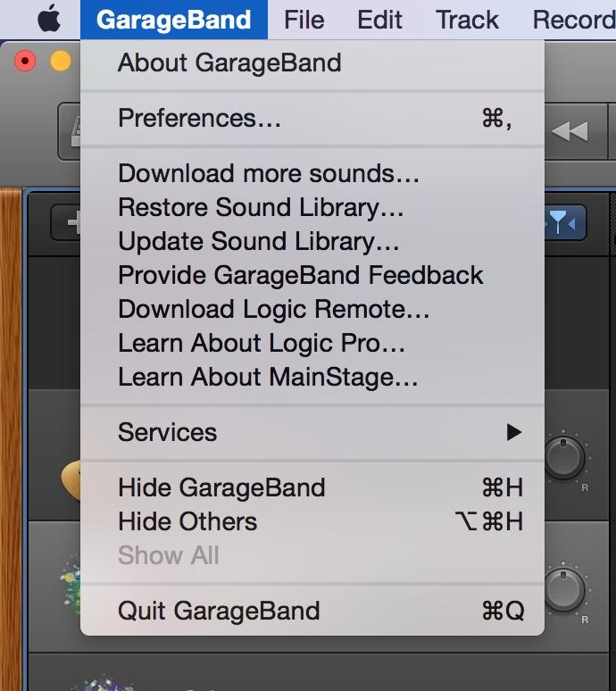Select Quit GarageBand
The height and width of the screenshot is (691, 616).
pyautogui.click(x=312, y=611)
